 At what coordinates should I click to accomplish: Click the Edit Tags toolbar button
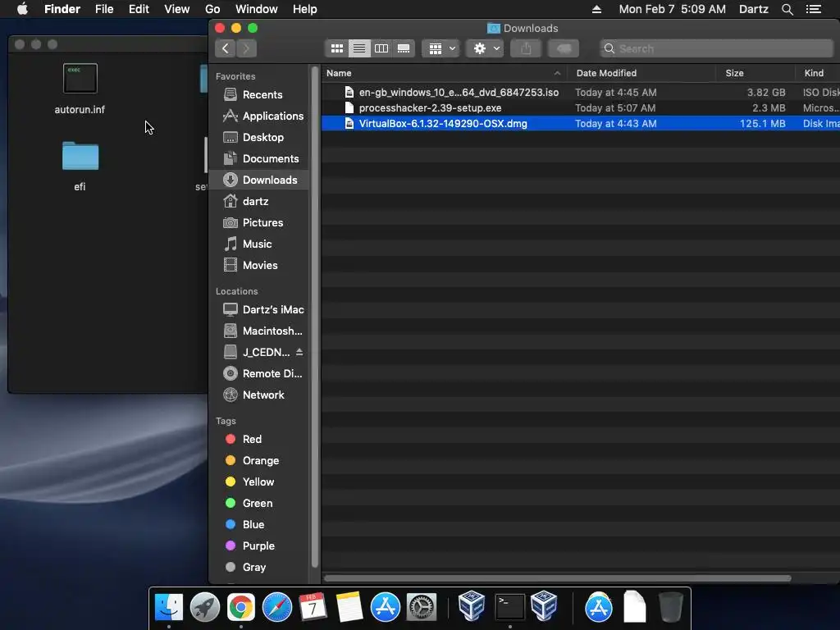coord(563,48)
